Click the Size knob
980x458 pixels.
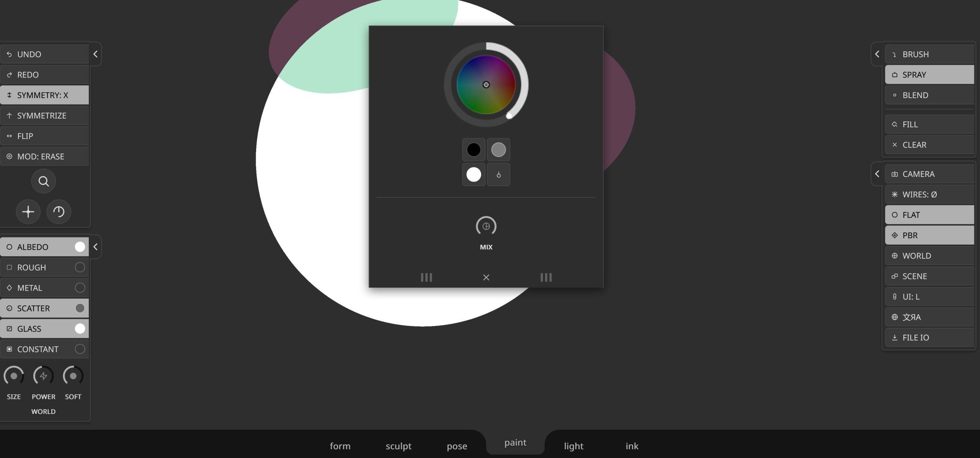14,376
